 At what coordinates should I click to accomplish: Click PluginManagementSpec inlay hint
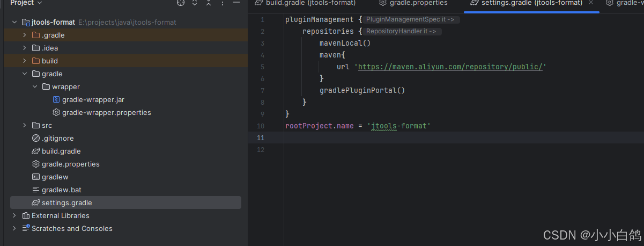point(411,20)
